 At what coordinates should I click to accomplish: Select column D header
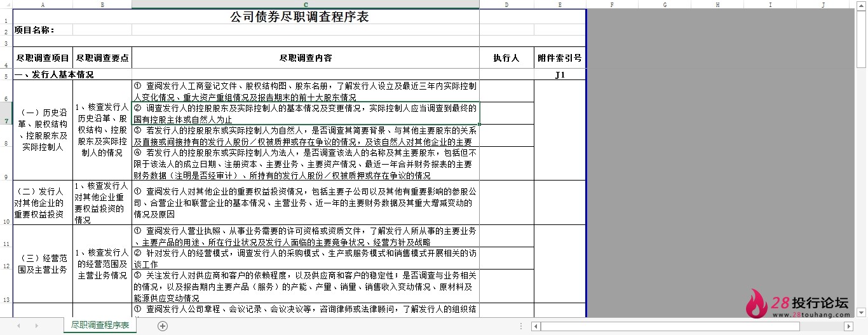[506, 4]
